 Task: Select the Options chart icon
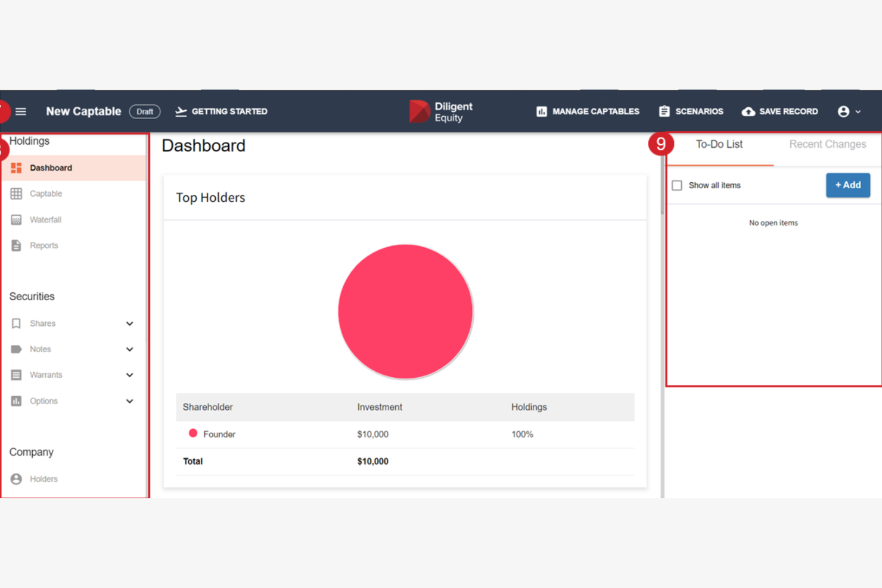16,401
